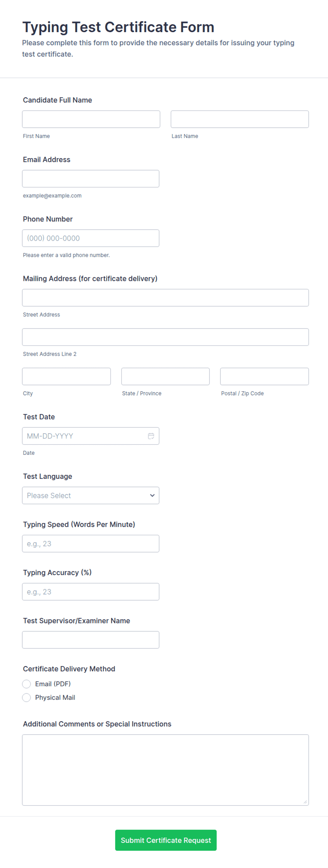Click the First Name input field

91,119
